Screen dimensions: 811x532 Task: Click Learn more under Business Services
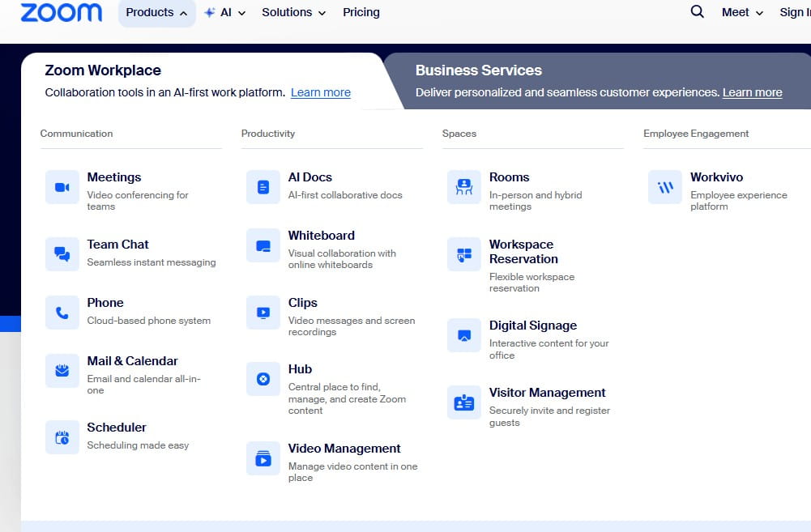coord(752,92)
